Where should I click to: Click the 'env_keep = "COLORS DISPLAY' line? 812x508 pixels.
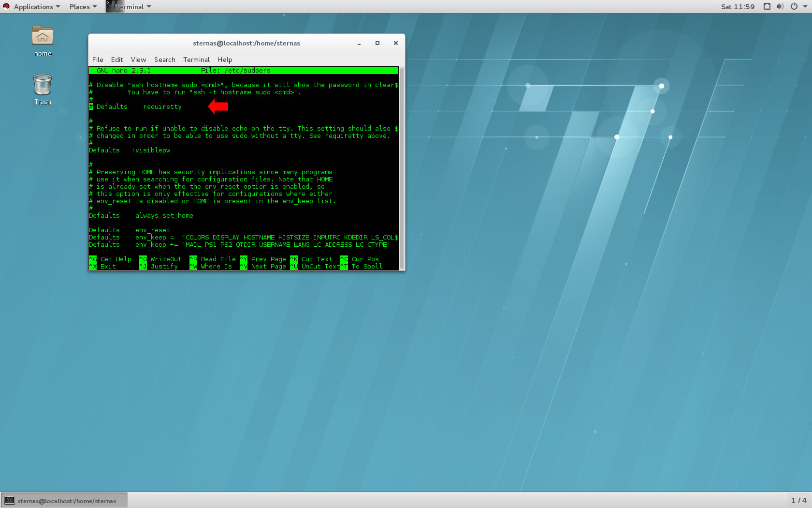click(244, 237)
